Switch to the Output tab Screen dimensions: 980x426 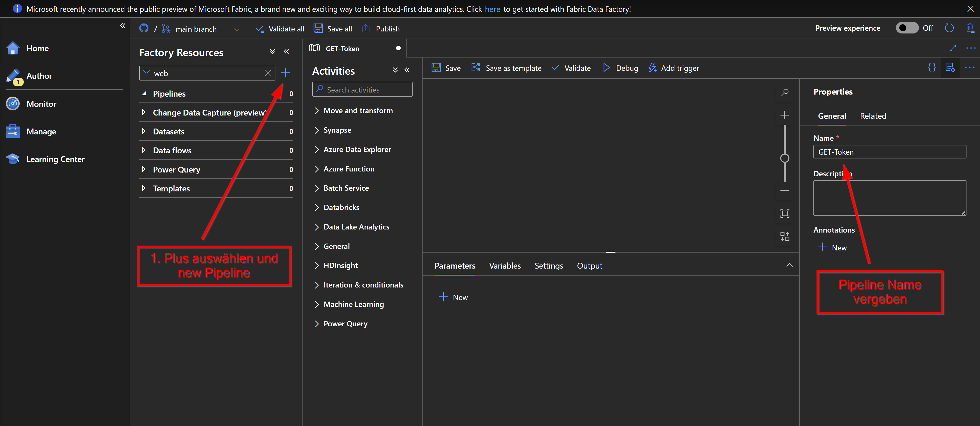pyautogui.click(x=589, y=266)
